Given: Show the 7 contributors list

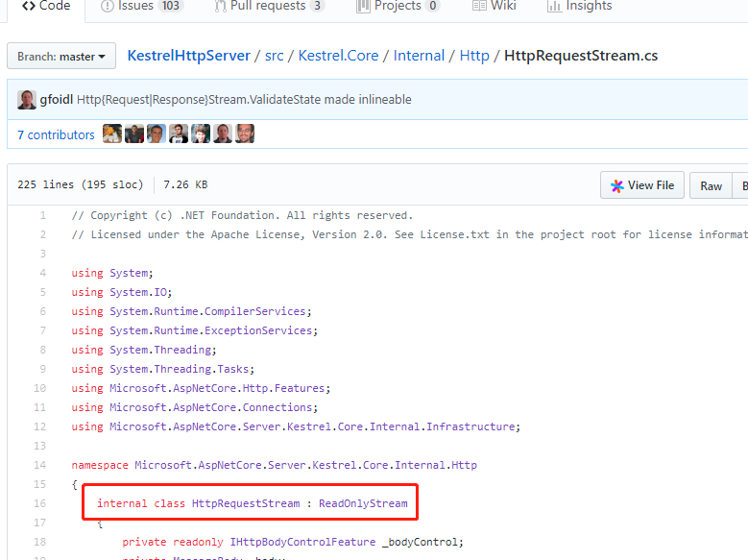Looking at the screenshot, I should (56, 135).
